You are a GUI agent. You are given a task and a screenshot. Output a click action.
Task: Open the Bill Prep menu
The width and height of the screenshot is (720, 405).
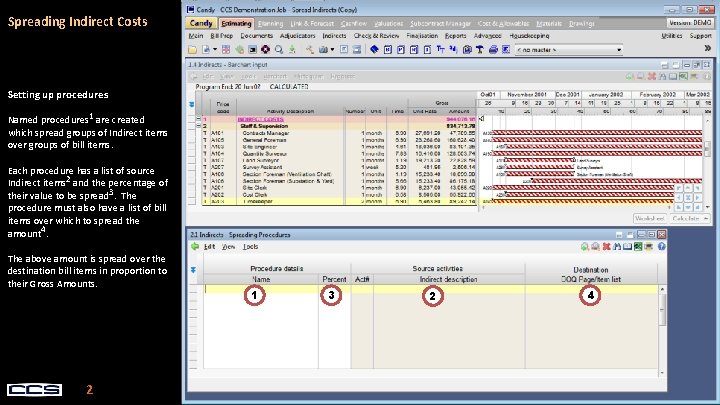222,36
